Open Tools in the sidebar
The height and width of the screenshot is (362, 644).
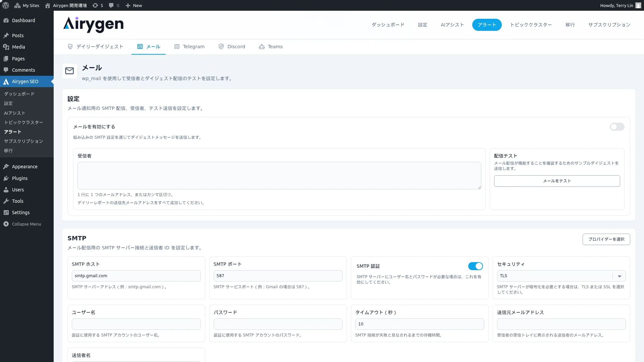17,201
